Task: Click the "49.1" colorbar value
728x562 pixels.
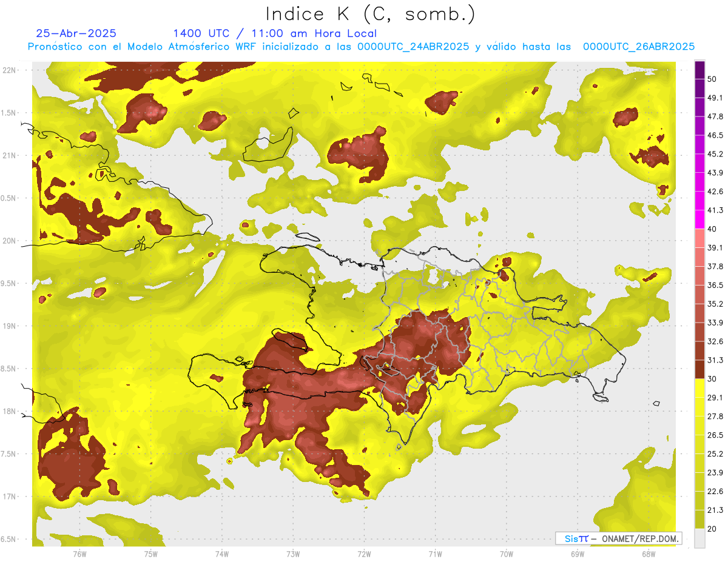Action: coord(715,98)
